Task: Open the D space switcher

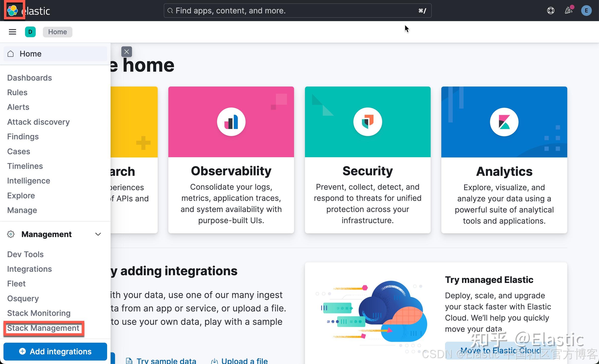Action: pos(30,32)
